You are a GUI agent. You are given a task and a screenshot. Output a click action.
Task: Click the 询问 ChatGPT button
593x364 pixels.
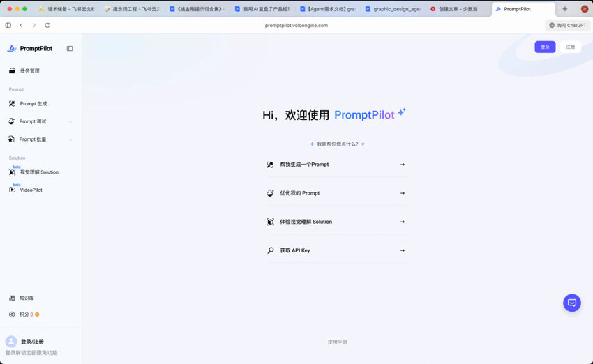[568, 25]
